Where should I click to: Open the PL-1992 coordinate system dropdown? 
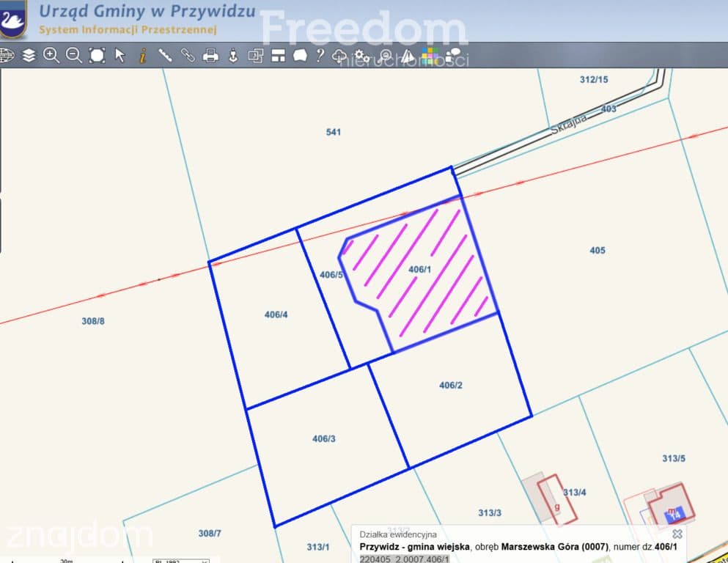(181, 561)
